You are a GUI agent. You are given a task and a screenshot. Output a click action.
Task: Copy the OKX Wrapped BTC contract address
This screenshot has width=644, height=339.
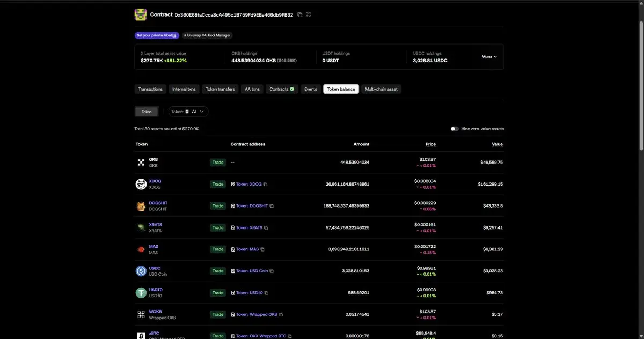[290, 336]
